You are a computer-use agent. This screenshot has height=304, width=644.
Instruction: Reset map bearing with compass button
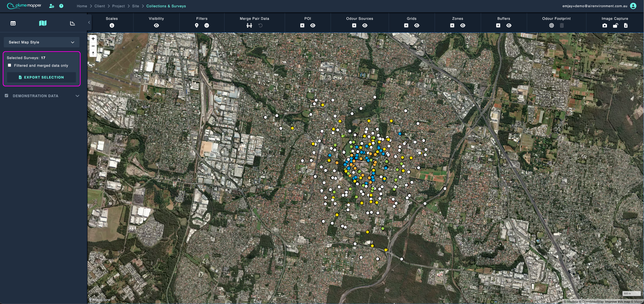93,53
